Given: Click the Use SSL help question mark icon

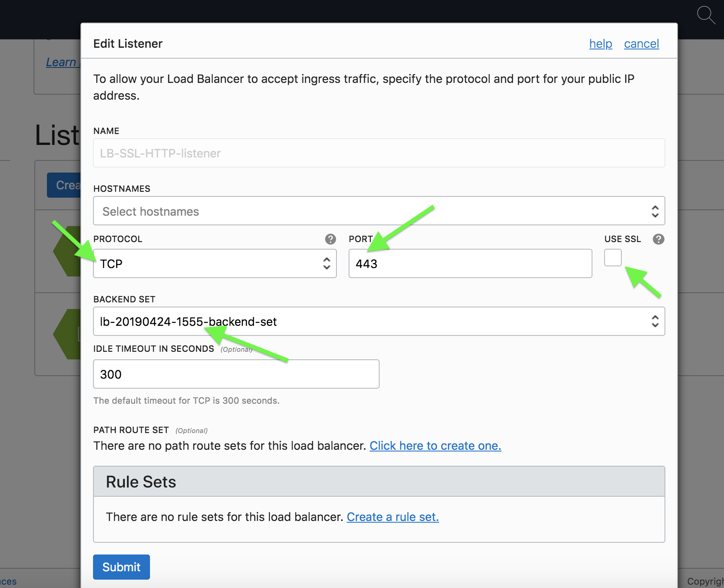Looking at the screenshot, I should point(658,239).
